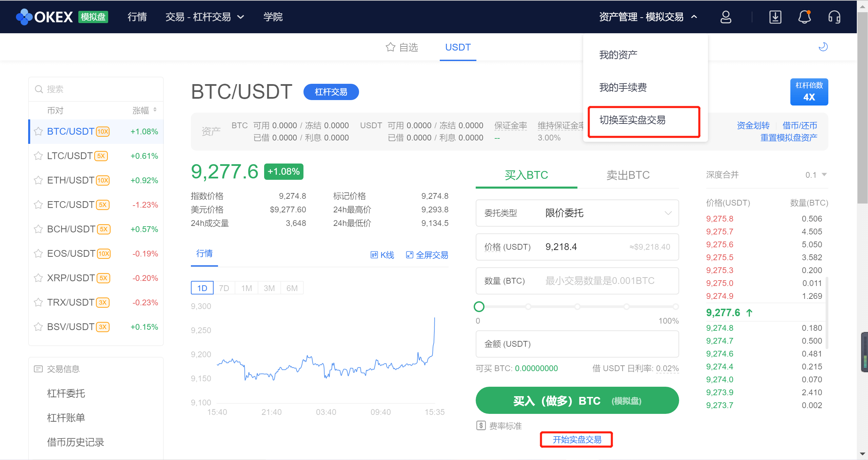
Task: Open K线 chart view
Action: 382,255
